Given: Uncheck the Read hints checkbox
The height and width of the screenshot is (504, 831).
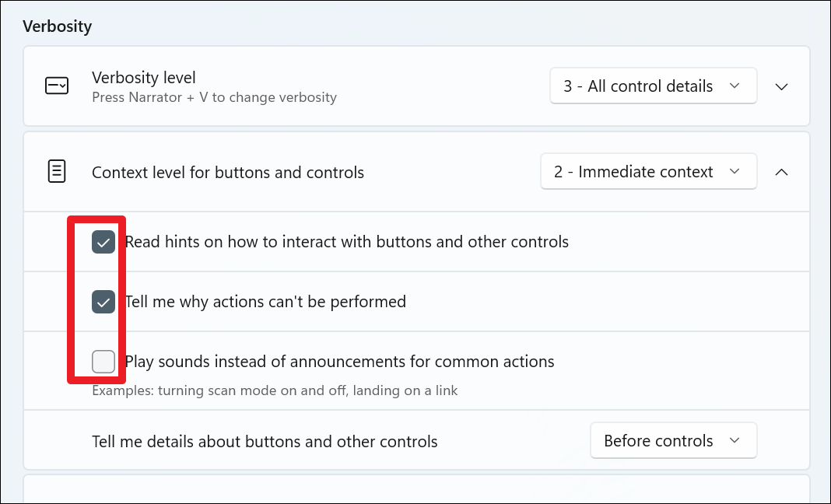Looking at the screenshot, I should pyautogui.click(x=103, y=242).
